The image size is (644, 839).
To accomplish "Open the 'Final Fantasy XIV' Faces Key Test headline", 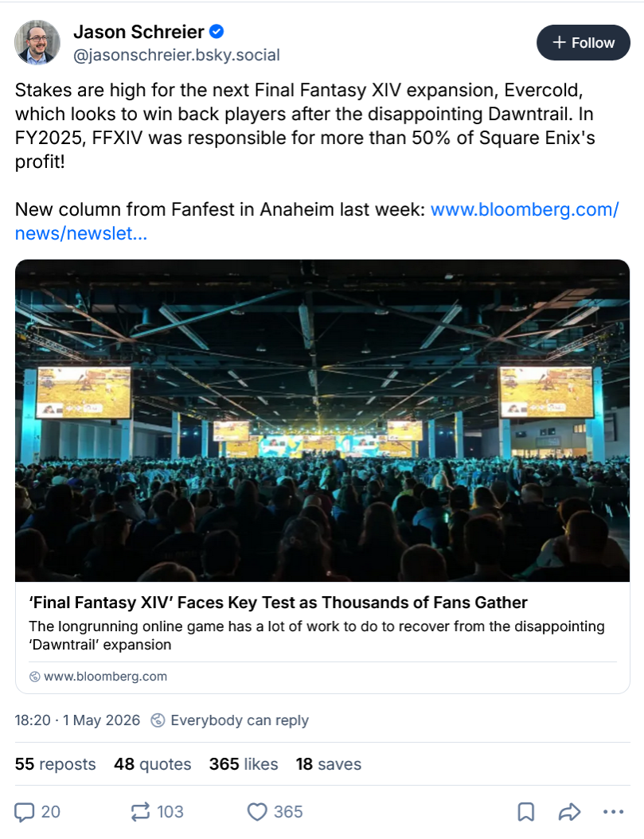I will (x=278, y=603).
